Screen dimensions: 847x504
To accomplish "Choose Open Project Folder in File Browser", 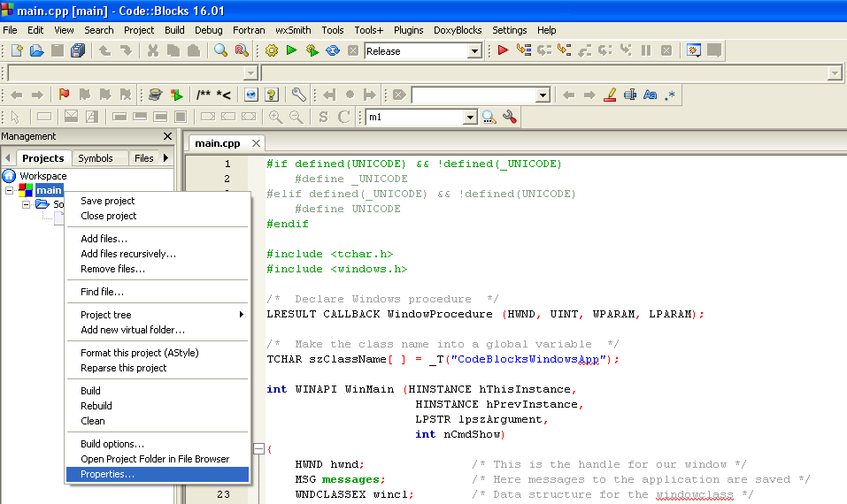I will click(158, 459).
